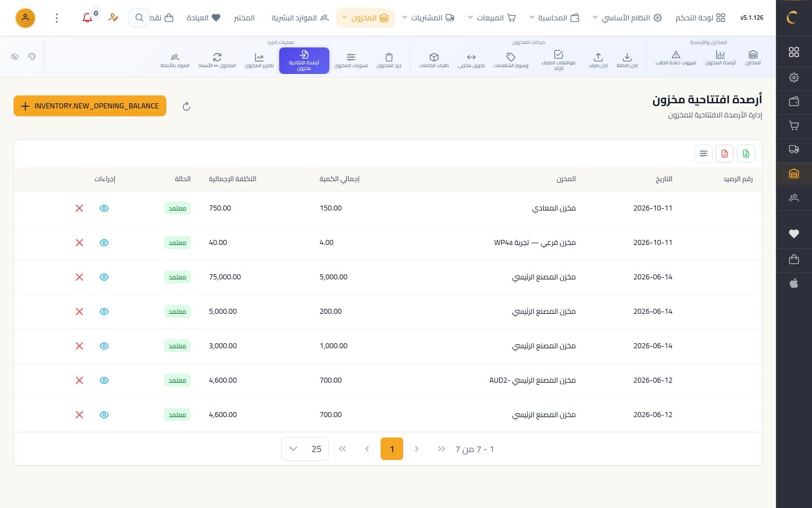
Task: Open طلبات الخامات raw material requests
Action: (x=434, y=60)
